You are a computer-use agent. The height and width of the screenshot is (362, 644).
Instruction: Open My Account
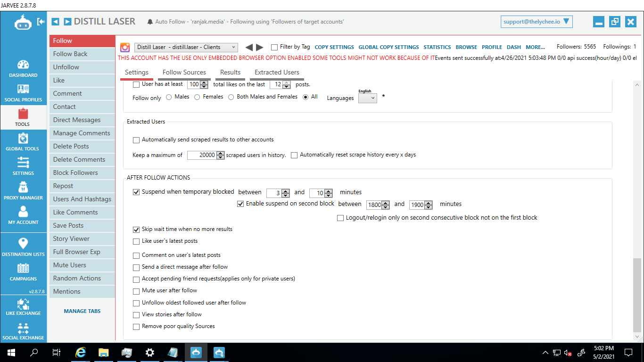tap(23, 215)
